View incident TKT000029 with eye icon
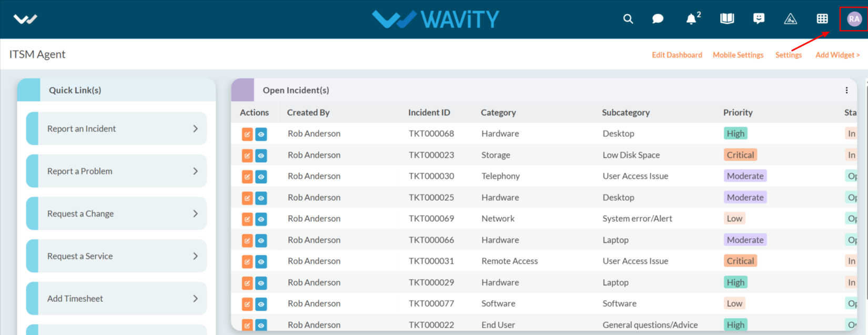Screen dimensions: 868x335 (x=261, y=283)
